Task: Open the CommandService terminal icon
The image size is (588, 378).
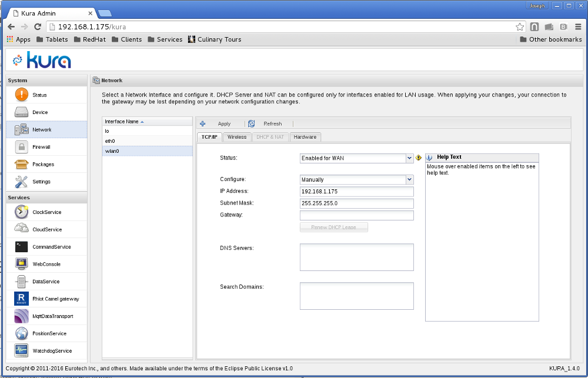Action: [22, 247]
